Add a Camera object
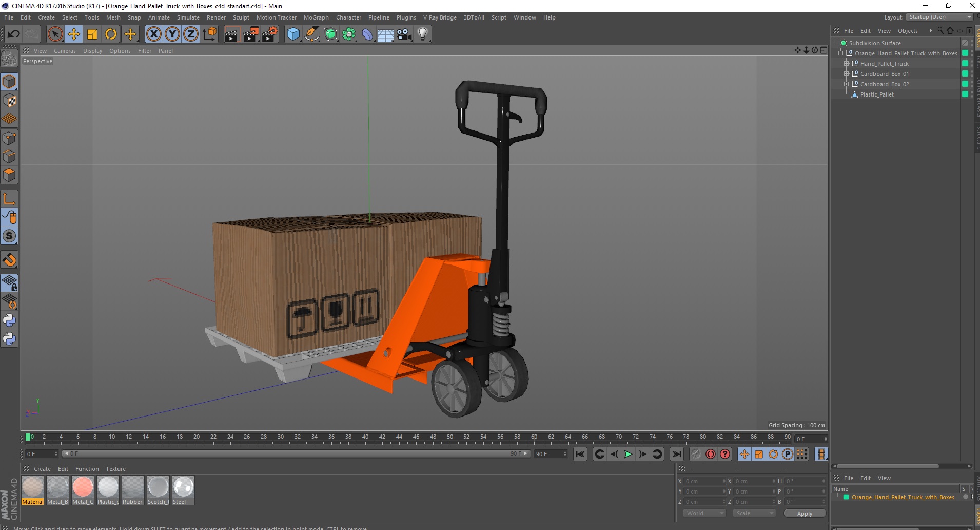This screenshot has height=530, width=980. click(404, 34)
